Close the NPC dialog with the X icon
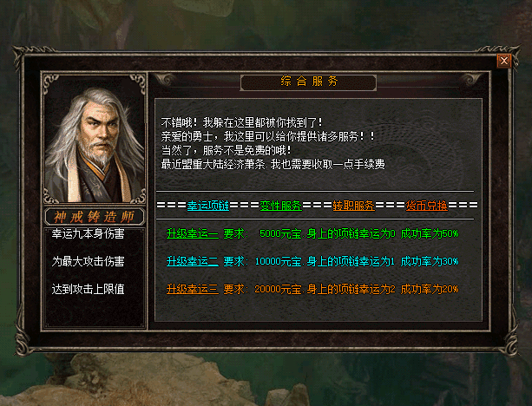This screenshot has width=532, height=406. [x=504, y=61]
